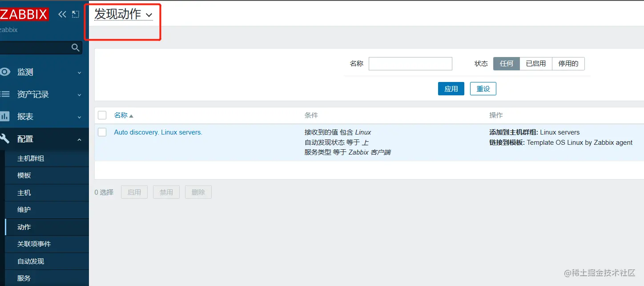
Task: Check the Auto discovery Linux servers row checkbox
Action: click(102, 132)
